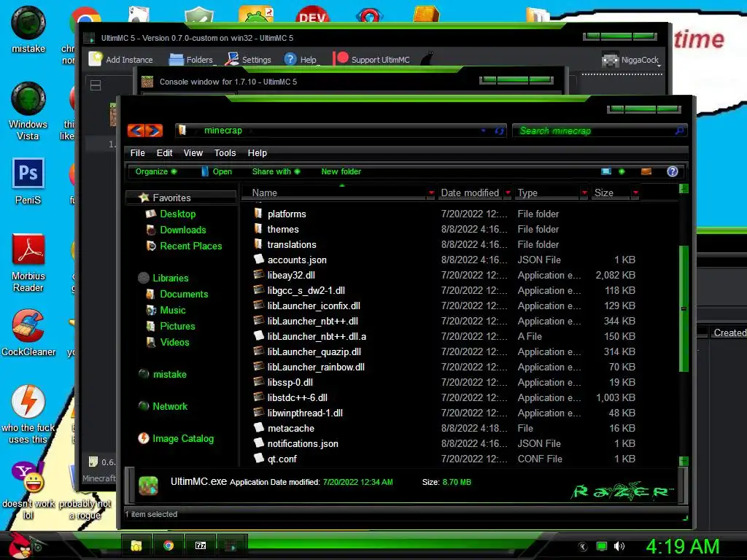The width and height of the screenshot is (747, 560).
Task: Open Recent Places in navigation pane
Action: coord(190,246)
